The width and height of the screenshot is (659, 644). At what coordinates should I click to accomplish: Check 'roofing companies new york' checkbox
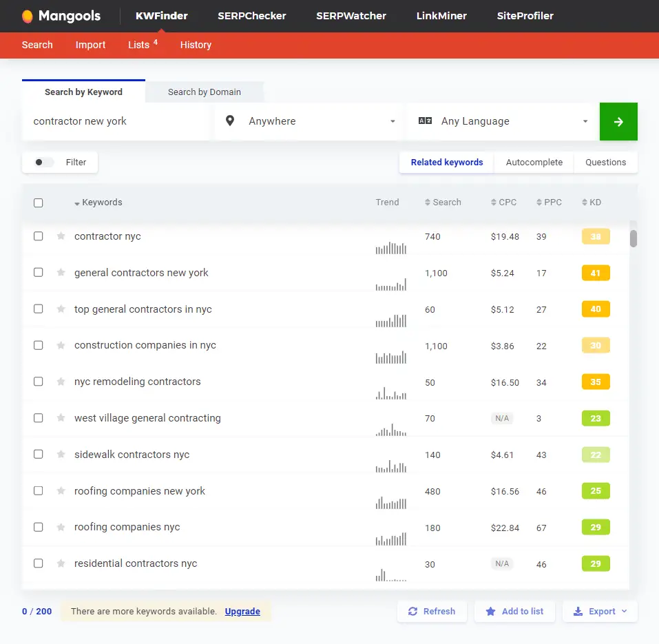click(x=39, y=490)
